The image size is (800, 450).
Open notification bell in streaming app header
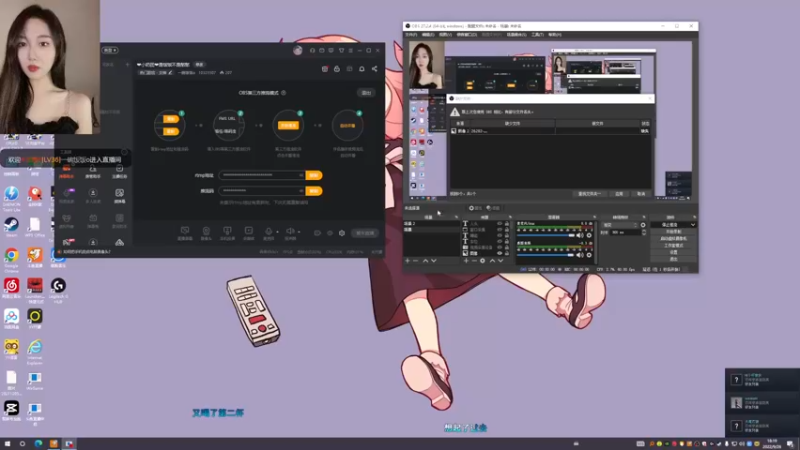tap(362, 68)
